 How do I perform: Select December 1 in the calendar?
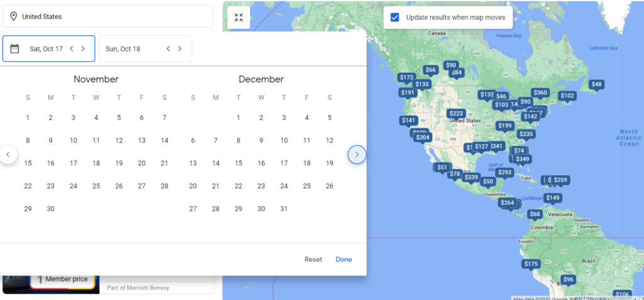point(238,118)
